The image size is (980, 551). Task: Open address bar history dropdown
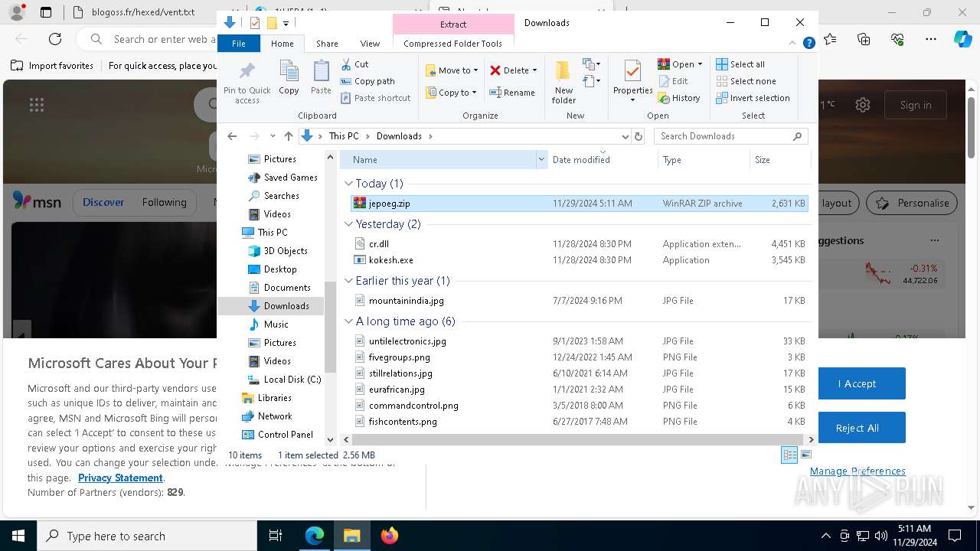click(625, 136)
